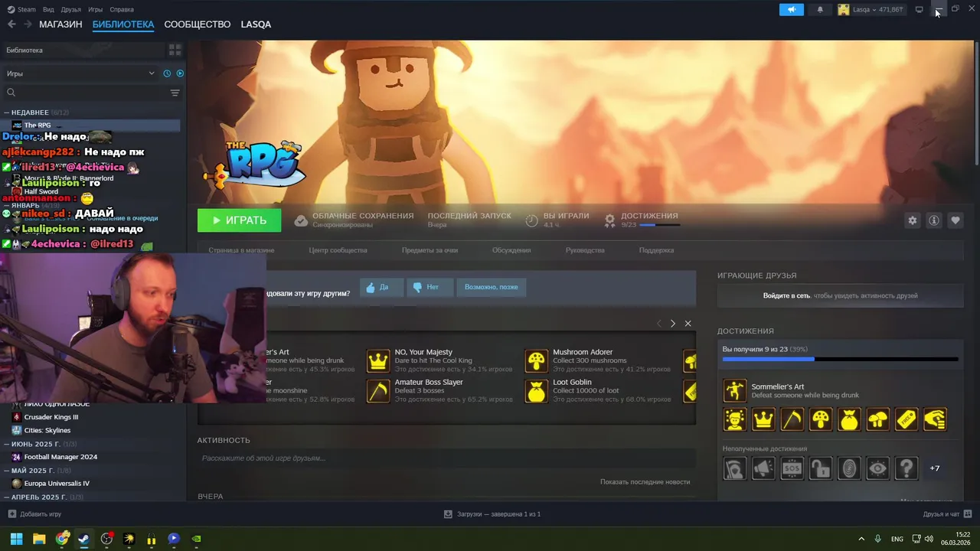Click the Loot Goblin bag achievement icon
This screenshot has width=980, height=551.
(537, 391)
